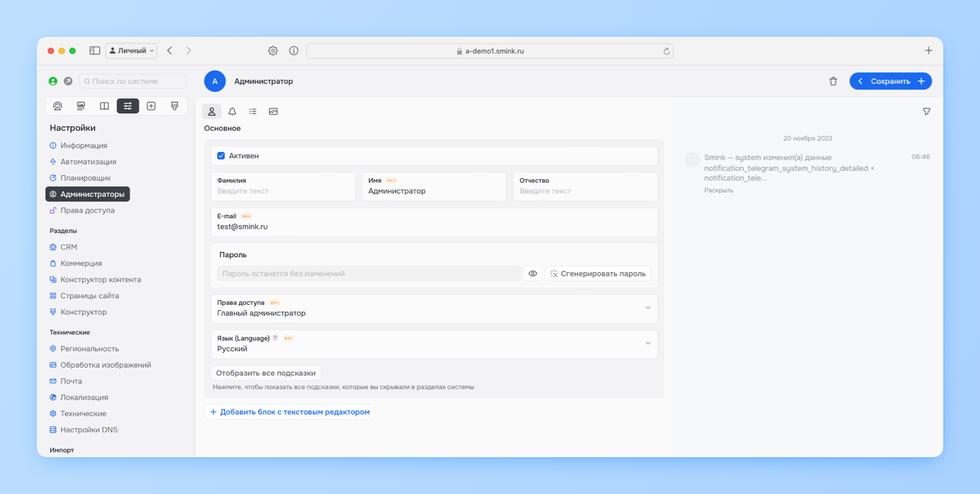Expand history entry via Раскрыть

pos(718,191)
